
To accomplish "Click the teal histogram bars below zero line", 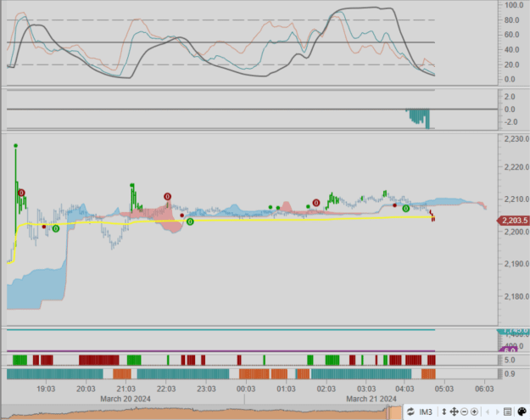I will pos(419,117).
